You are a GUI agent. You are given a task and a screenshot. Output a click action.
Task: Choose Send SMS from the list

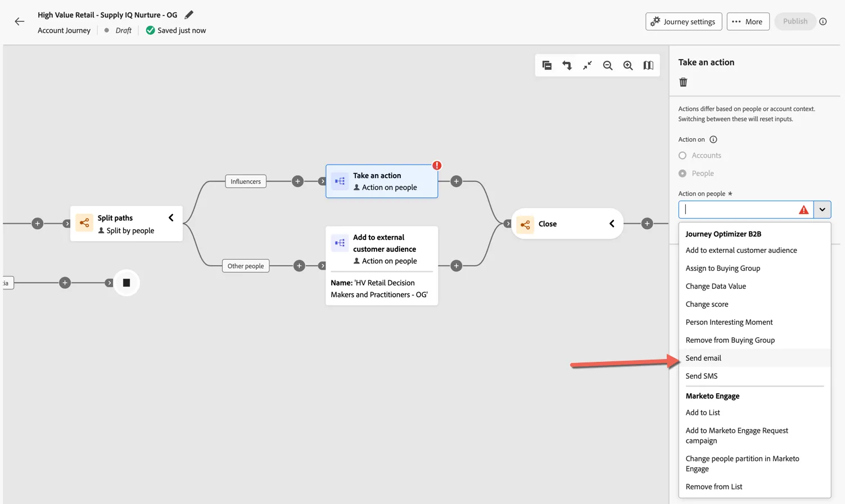coord(754,376)
